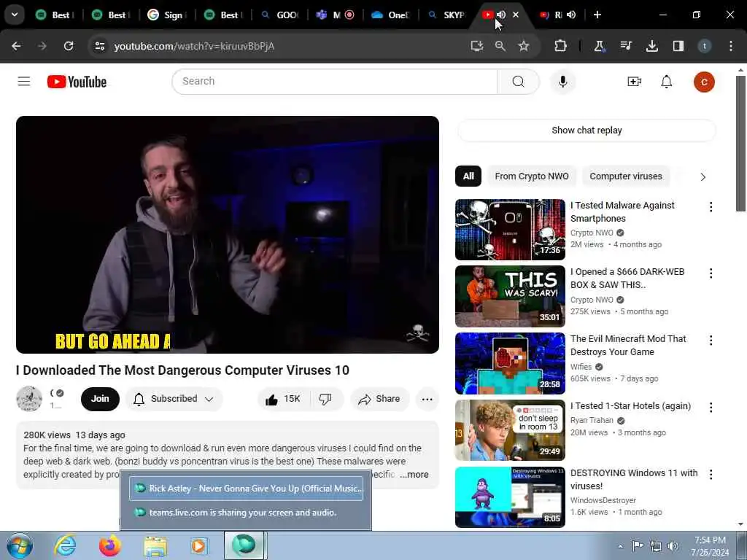Run search with the magnifier button
The width and height of the screenshot is (747, 560).
point(519,82)
